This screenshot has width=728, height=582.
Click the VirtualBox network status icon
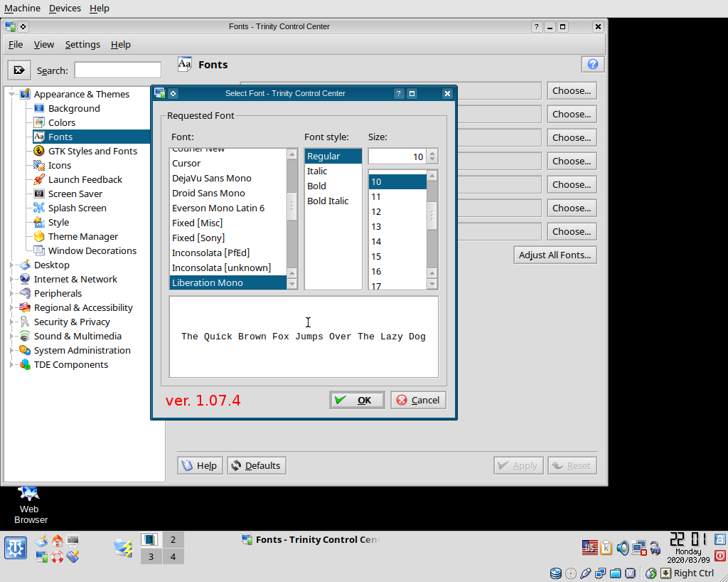pyautogui.click(x=600, y=573)
